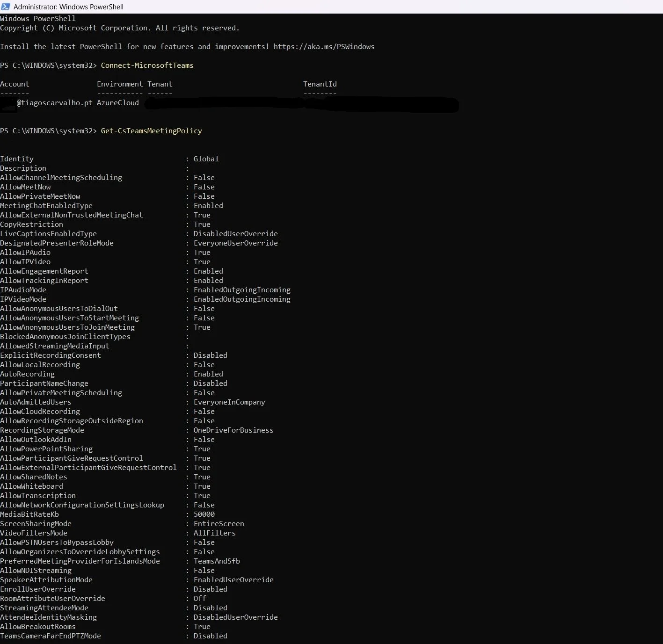This screenshot has width=663, height=644.
Task: Click the DesignatedPresenterRoleMode property
Action: (x=57, y=243)
